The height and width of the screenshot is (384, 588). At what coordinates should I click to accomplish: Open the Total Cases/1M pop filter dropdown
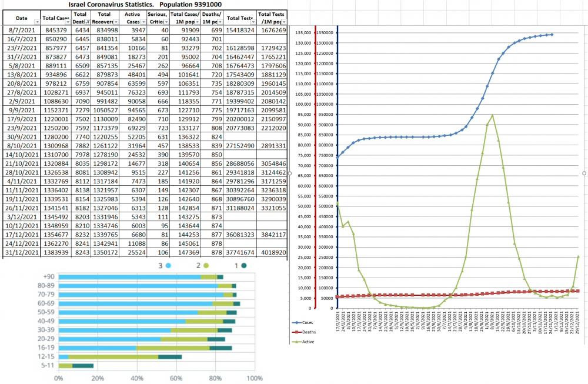[x=198, y=22]
